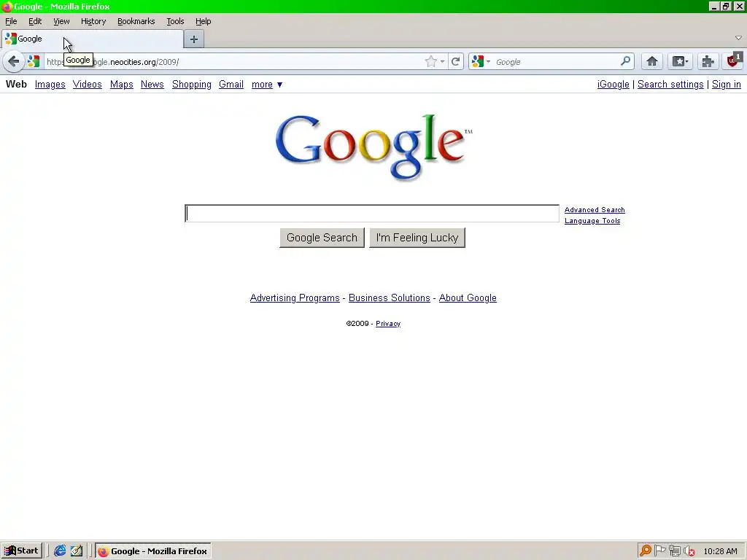Open the News link

tap(152, 85)
